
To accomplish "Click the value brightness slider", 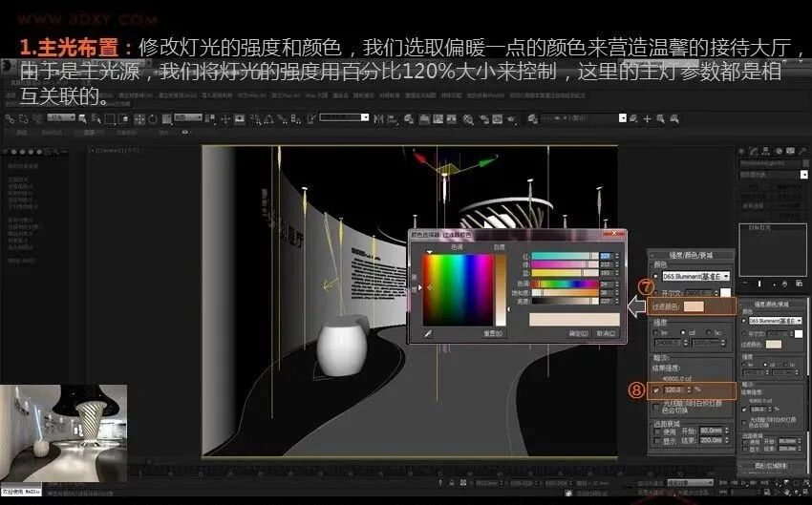I will tap(566, 301).
